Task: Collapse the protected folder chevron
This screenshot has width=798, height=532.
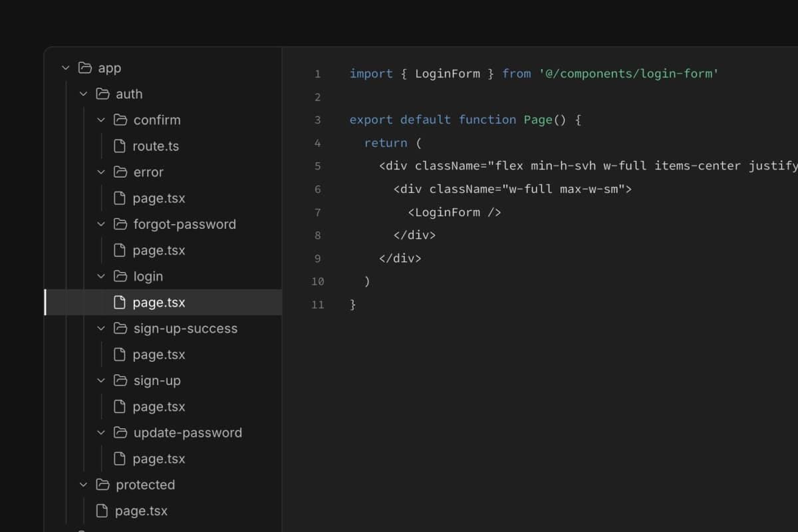Action: pos(83,485)
